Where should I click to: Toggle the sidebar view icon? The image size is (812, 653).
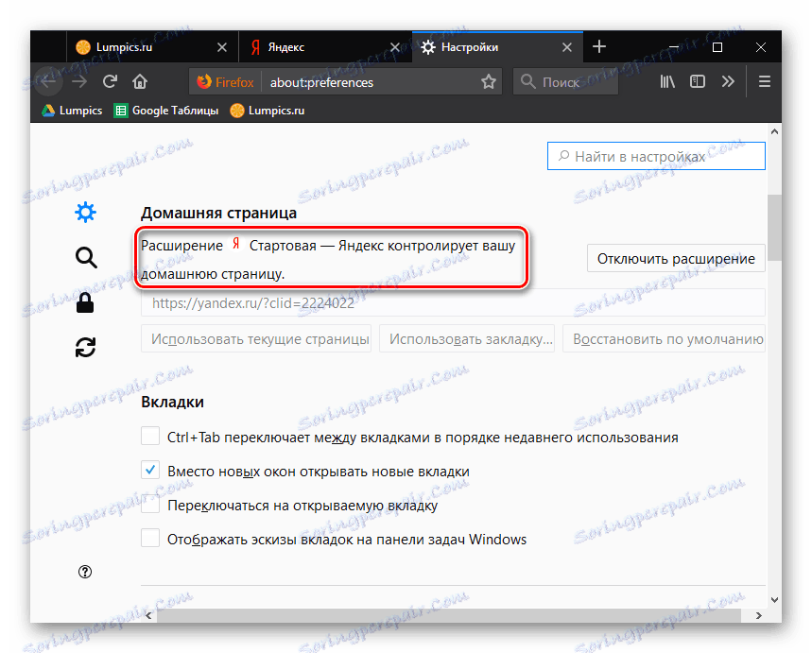coord(698,81)
